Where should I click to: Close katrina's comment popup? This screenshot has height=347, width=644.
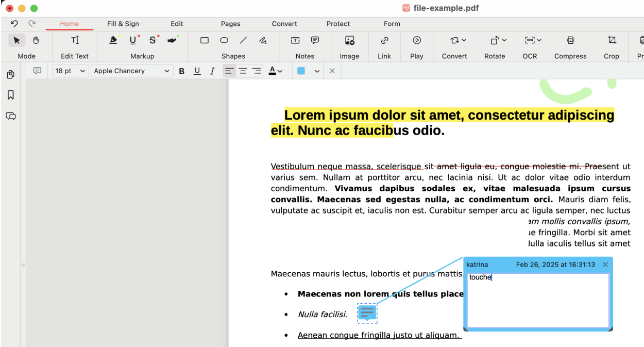tap(605, 264)
